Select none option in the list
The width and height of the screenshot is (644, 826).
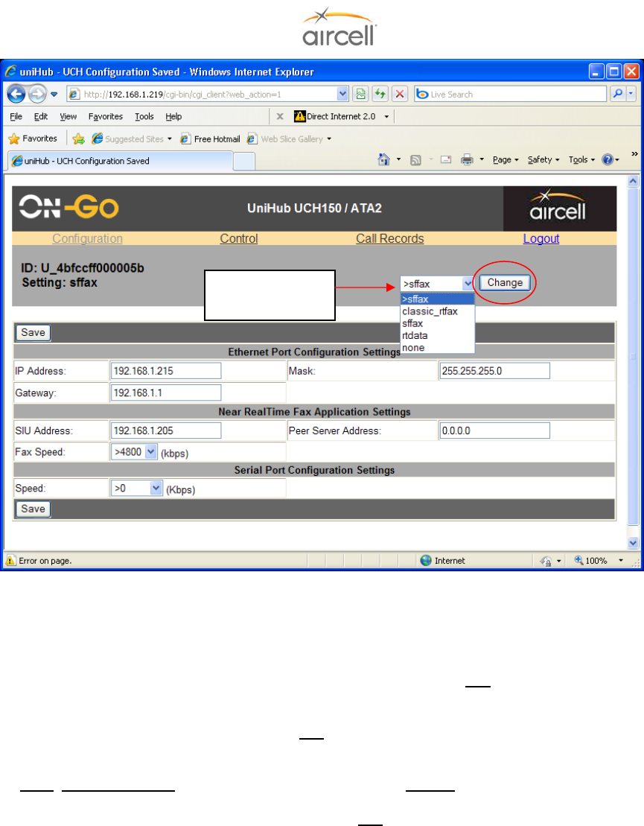pyautogui.click(x=437, y=348)
